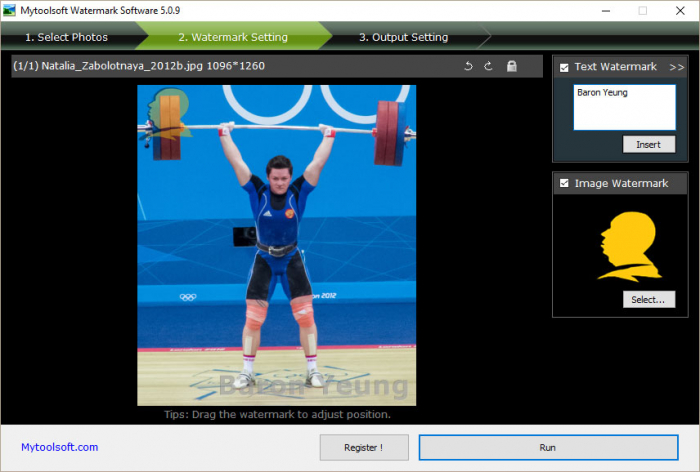Disable the Image Watermark checkbox
This screenshot has width=700, height=472.
pyautogui.click(x=564, y=183)
